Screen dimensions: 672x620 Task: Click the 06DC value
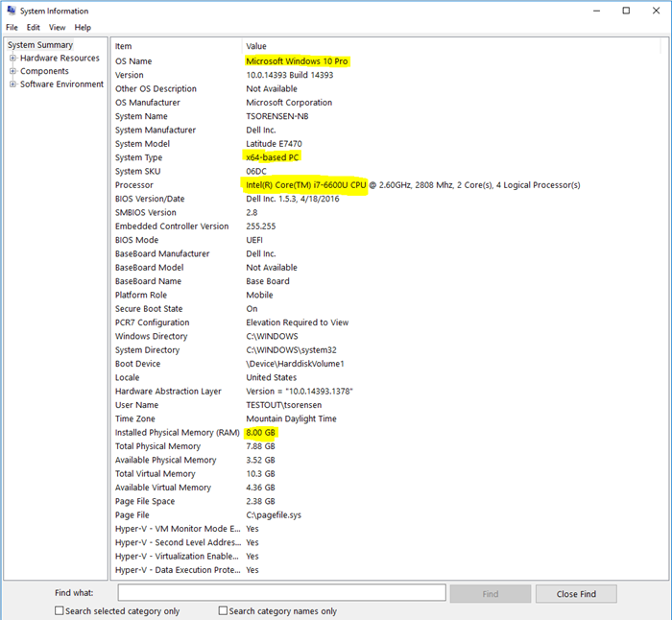(x=256, y=171)
